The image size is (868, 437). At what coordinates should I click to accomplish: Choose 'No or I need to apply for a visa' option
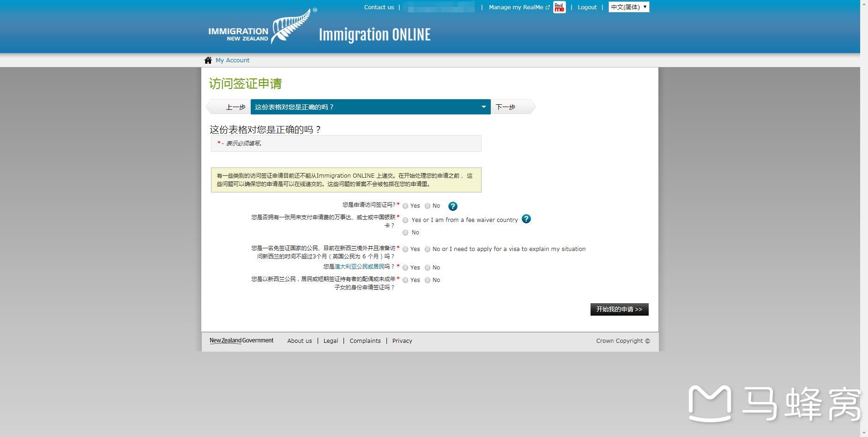coord(428,249)
